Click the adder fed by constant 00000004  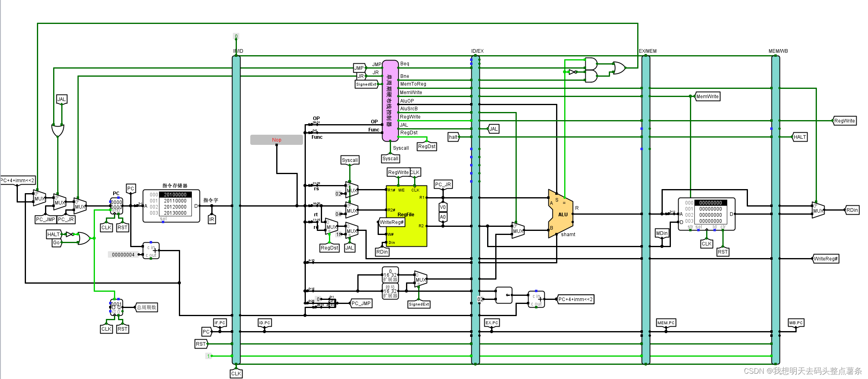tap(151, 250)
